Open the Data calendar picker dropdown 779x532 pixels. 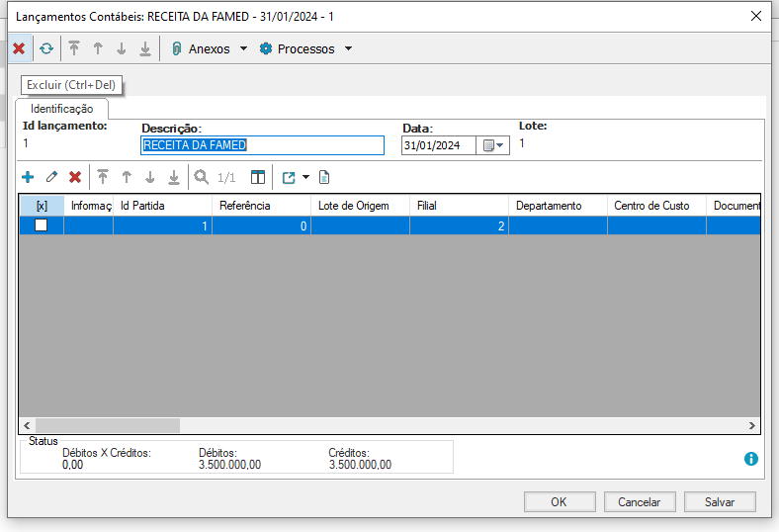click(x=493, y=145)
